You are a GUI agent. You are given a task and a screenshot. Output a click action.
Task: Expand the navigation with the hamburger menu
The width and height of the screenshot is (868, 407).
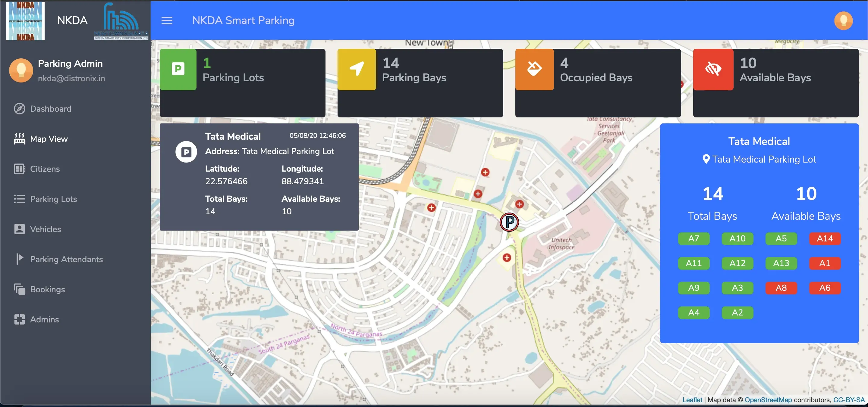167,20
